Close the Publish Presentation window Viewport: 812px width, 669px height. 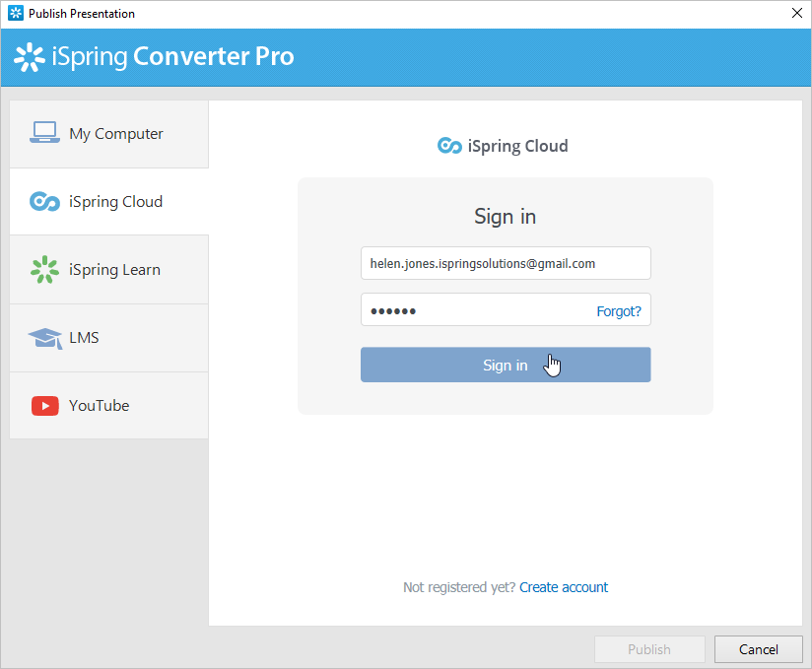click(797, 13)
